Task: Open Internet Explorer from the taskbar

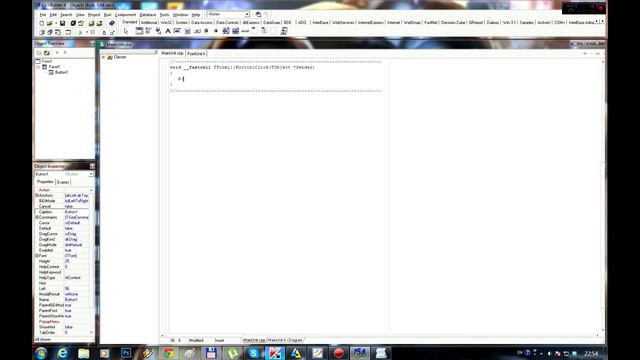Action: tap(62, 353)
